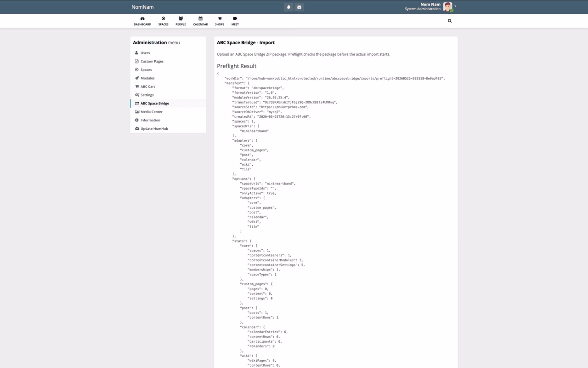The height and width of the screenshot is (368, 588).
Task: Open the messages envelope icon
Action: [x=299, y=7]
